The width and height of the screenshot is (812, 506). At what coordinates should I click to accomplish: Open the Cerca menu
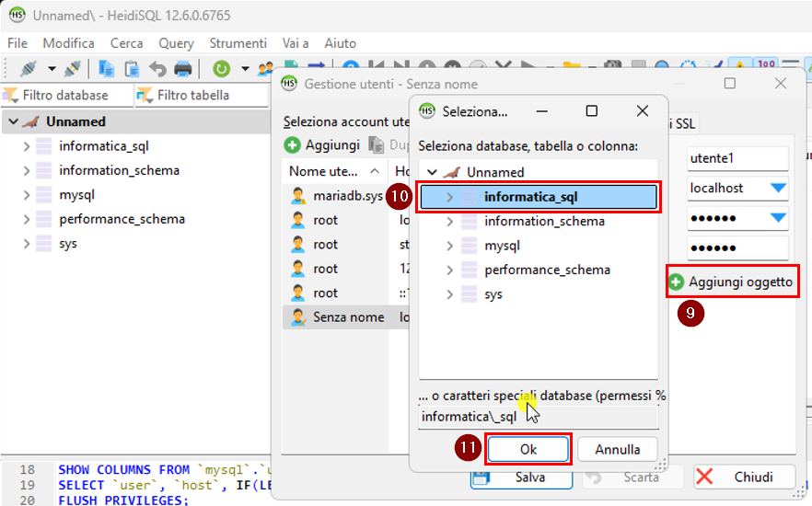click(x=126, y=43)
